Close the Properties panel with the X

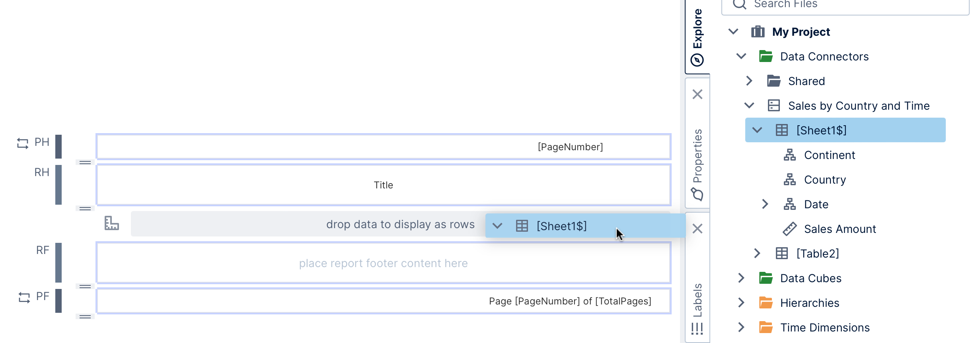click(697, 94)
